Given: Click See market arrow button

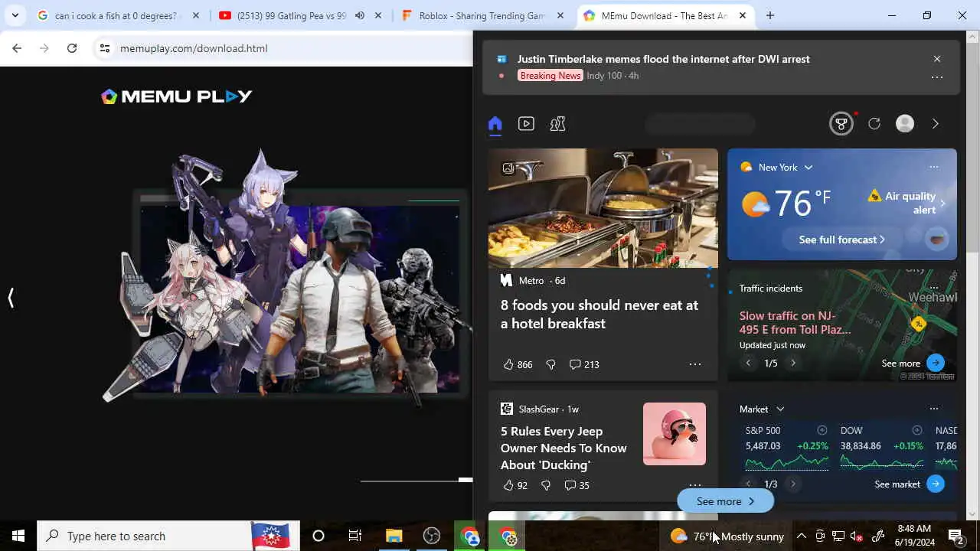Looking at the screenshot, I should [936, 484].
